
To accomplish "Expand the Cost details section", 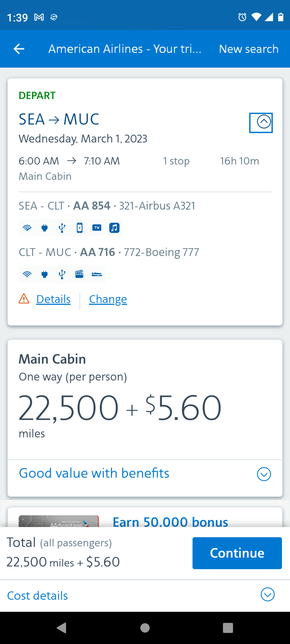I will coord(267,595).
